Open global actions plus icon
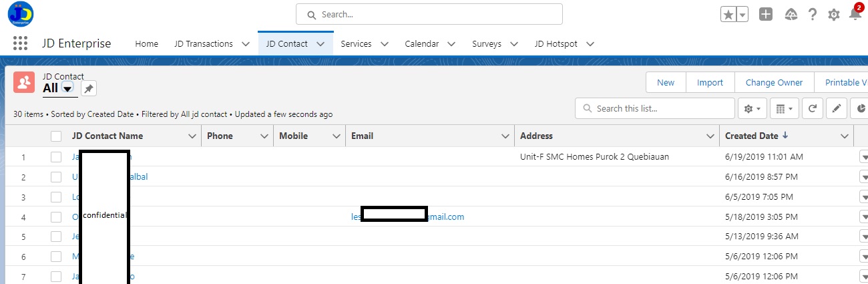 click(x=766, y=15)
